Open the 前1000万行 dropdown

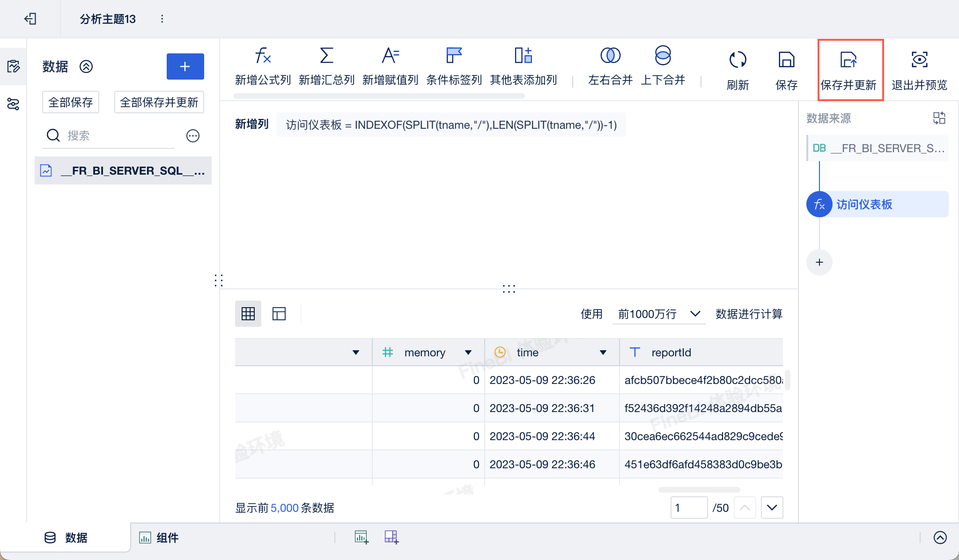(x=659, y=314)
